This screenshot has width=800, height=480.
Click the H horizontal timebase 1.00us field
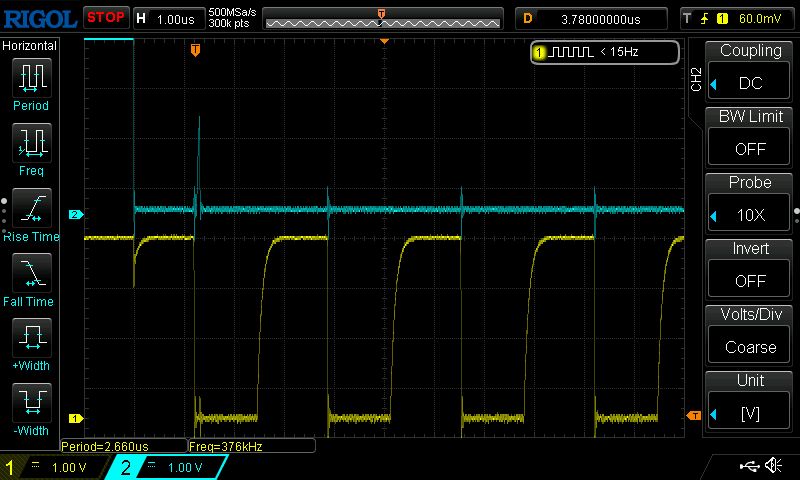168,19
